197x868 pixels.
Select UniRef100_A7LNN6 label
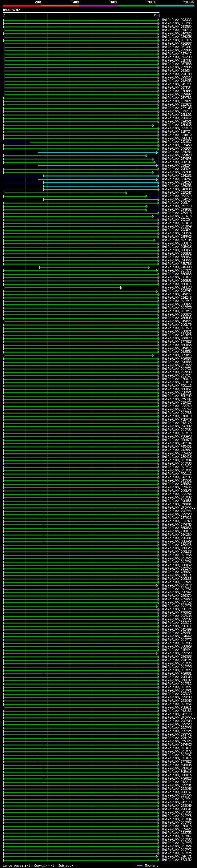[177, 91]
